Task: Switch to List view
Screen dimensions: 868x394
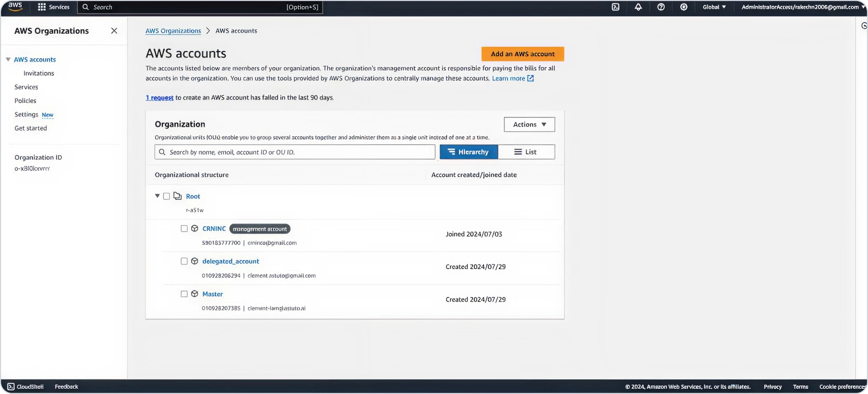Action: coord(526,152)
